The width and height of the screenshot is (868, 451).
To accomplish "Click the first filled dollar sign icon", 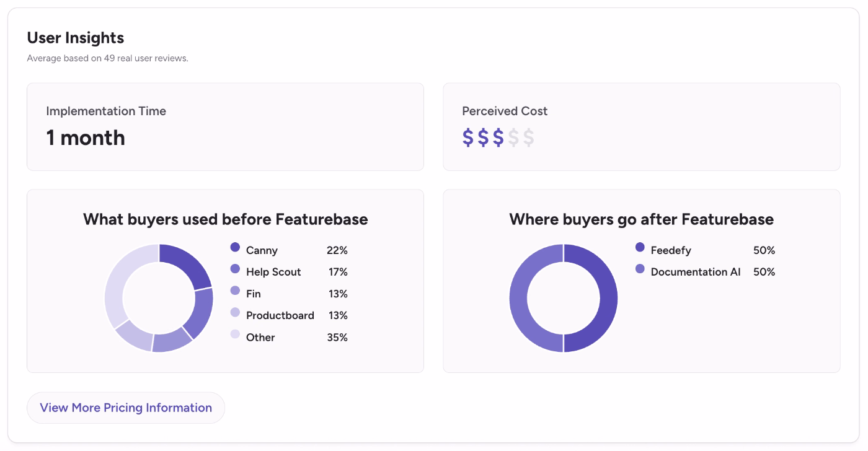I will (468, 138).
